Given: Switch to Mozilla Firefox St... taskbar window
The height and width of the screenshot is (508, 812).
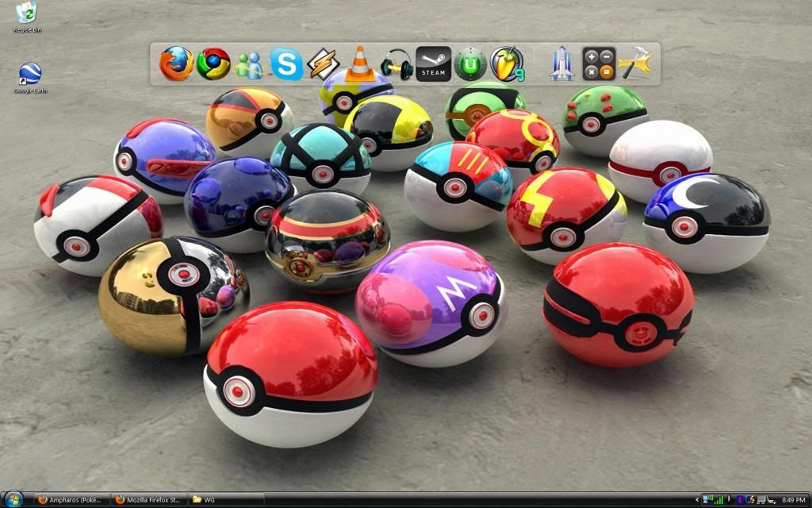Looking at the screenshot, I should (x=150, y=500).
